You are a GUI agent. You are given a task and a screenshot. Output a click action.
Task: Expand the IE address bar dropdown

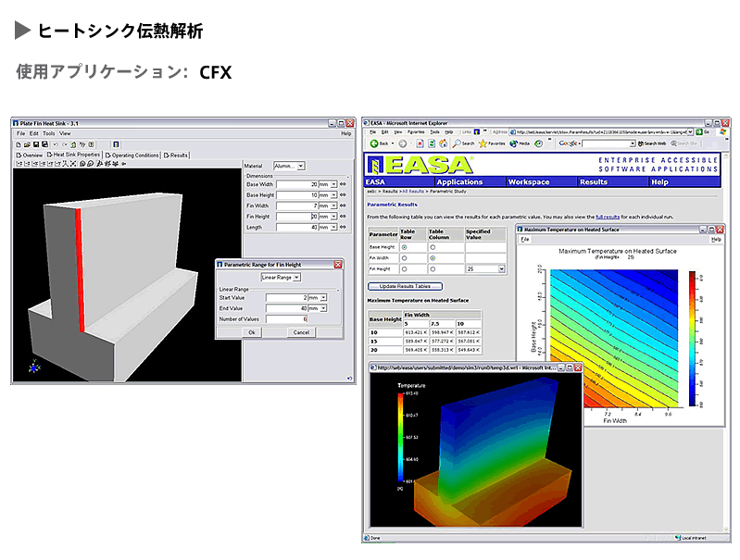(690, 132)
